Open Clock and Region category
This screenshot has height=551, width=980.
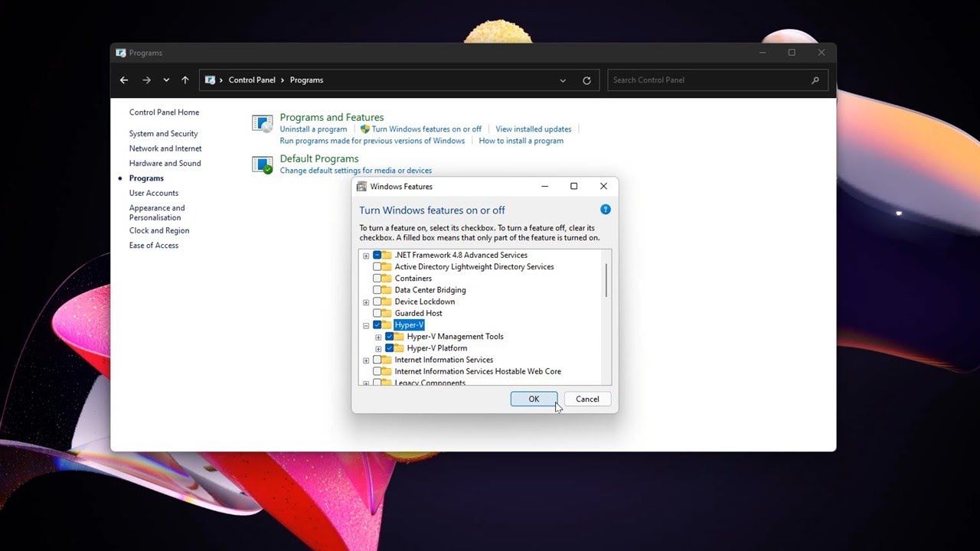159,230
